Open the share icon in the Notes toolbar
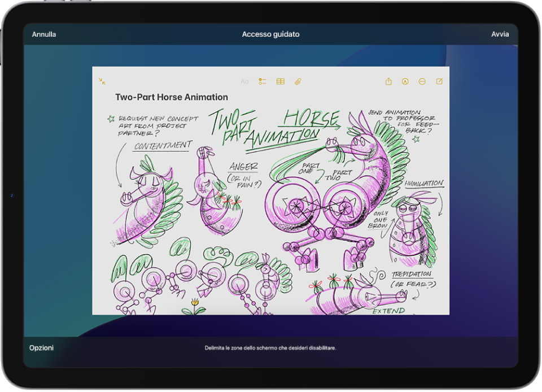542x392 pixels. 388,81
